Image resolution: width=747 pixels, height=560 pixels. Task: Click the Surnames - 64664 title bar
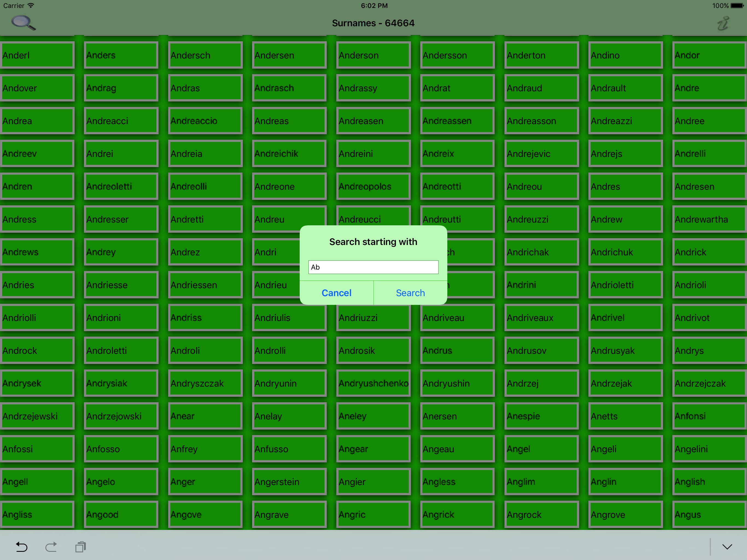coord(373,23)
